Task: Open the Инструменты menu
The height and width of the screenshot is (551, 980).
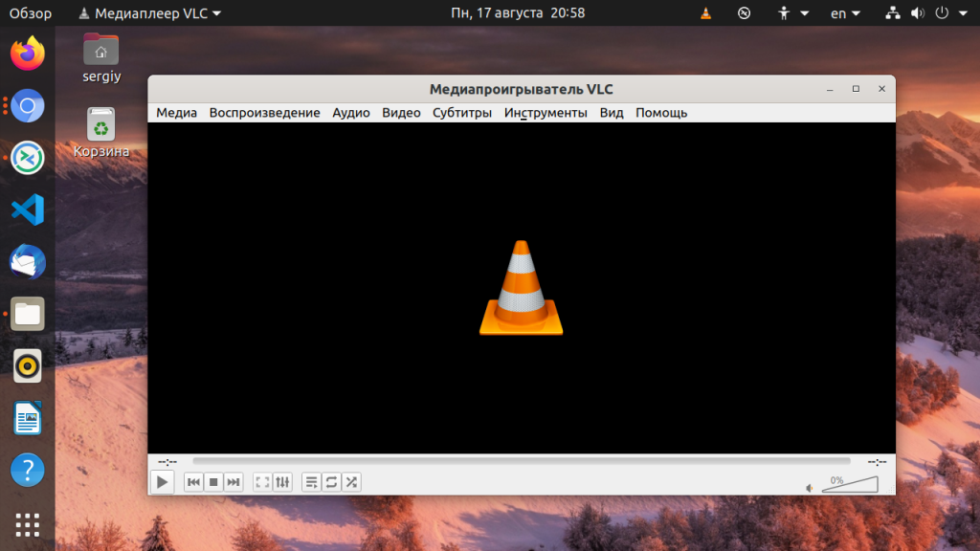Action: click(546, 113)
